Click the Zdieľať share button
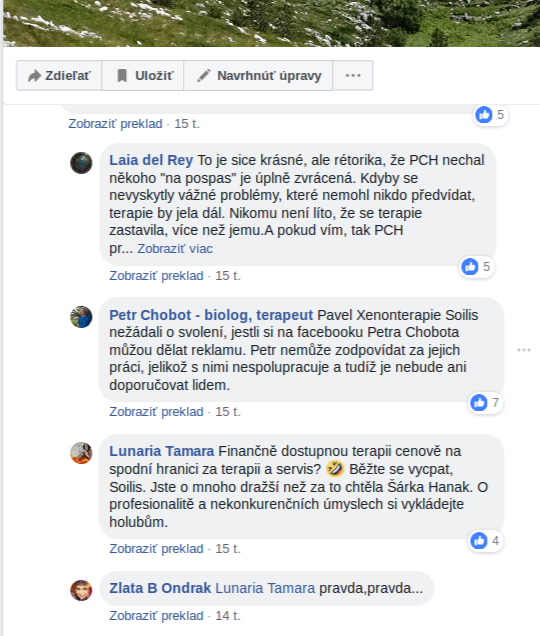Screen dimensions: 540x636 [x=59, y=75]
